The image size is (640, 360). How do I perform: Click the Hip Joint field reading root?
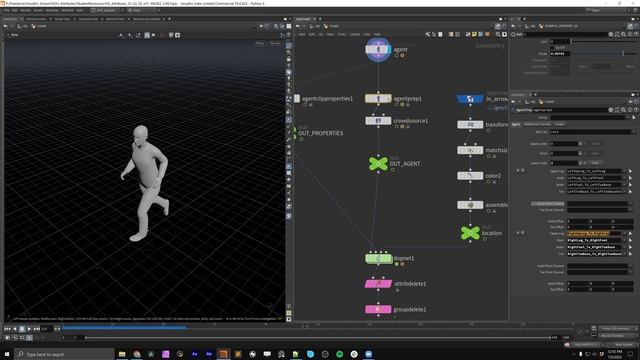click(590, 132)
